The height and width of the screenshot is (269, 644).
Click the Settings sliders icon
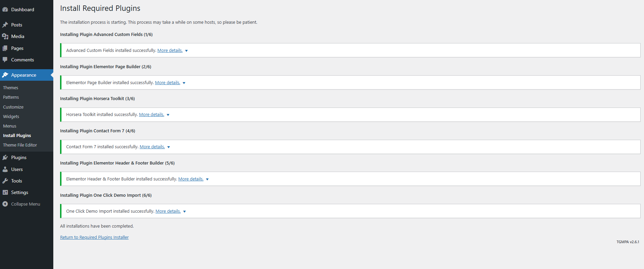(5, 192)
